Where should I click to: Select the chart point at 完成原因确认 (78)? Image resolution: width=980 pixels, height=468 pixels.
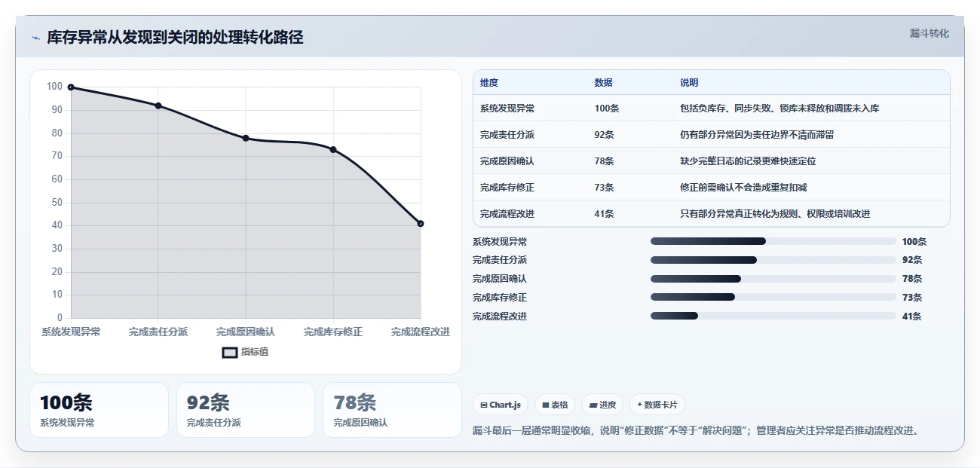(x=246, y=138)
